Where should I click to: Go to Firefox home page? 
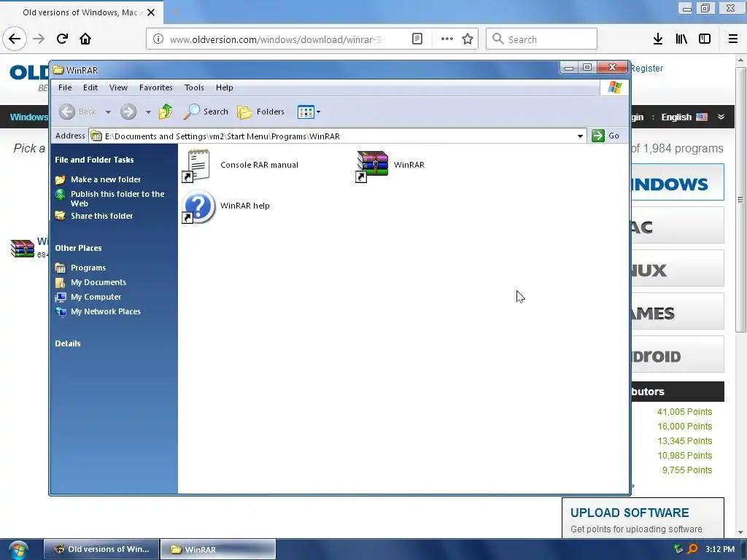pyautogui.click(x=85, y=39)
